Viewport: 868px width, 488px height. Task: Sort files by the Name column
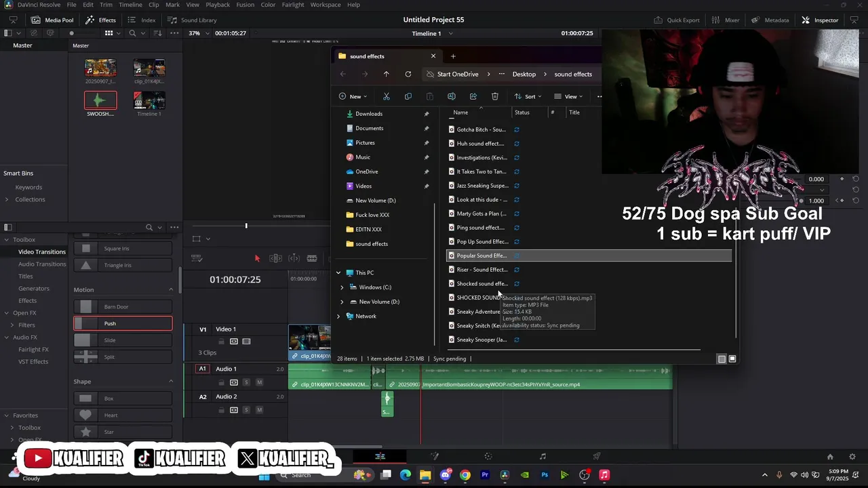point(460,113)
